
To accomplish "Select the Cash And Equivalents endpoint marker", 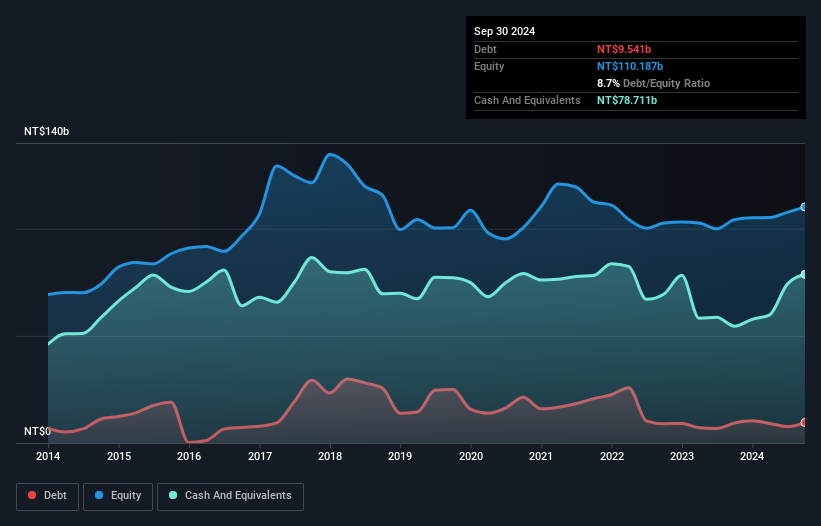I will click(804, 275).
